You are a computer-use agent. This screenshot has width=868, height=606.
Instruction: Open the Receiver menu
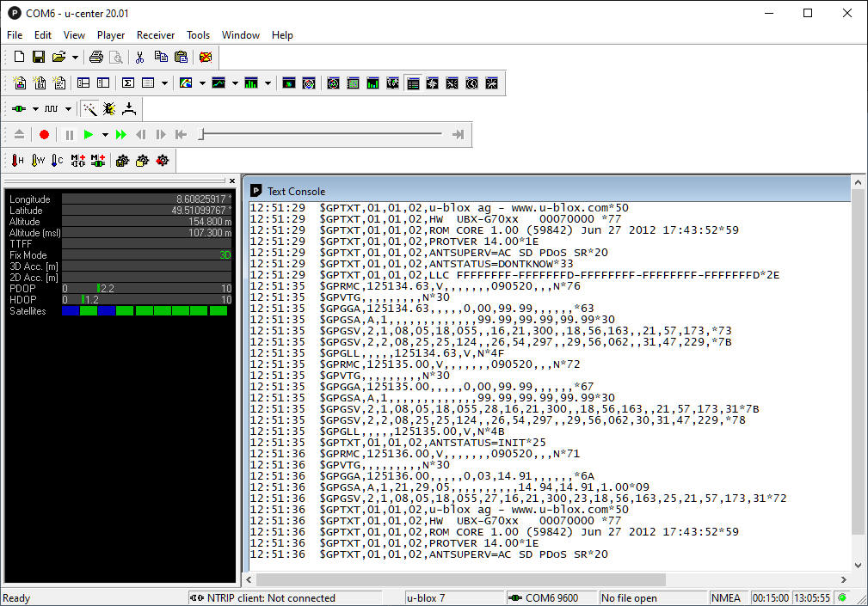tap(155, 35)
